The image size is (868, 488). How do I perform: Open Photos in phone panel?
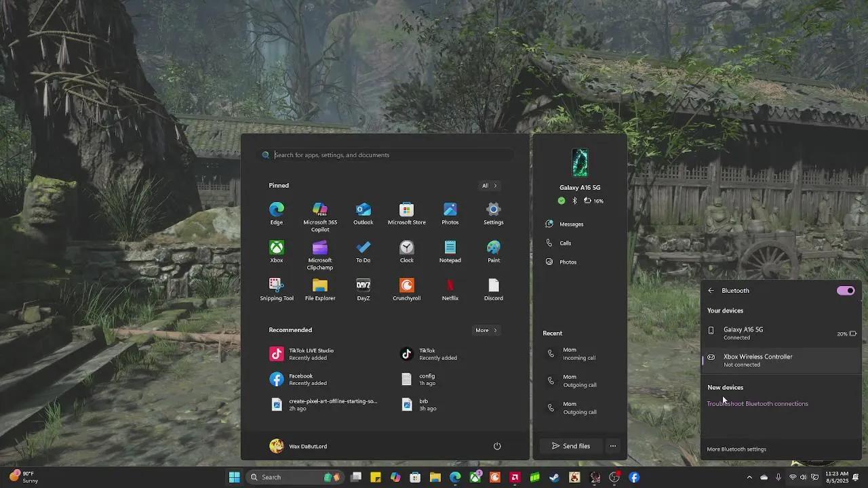[561, 262]
